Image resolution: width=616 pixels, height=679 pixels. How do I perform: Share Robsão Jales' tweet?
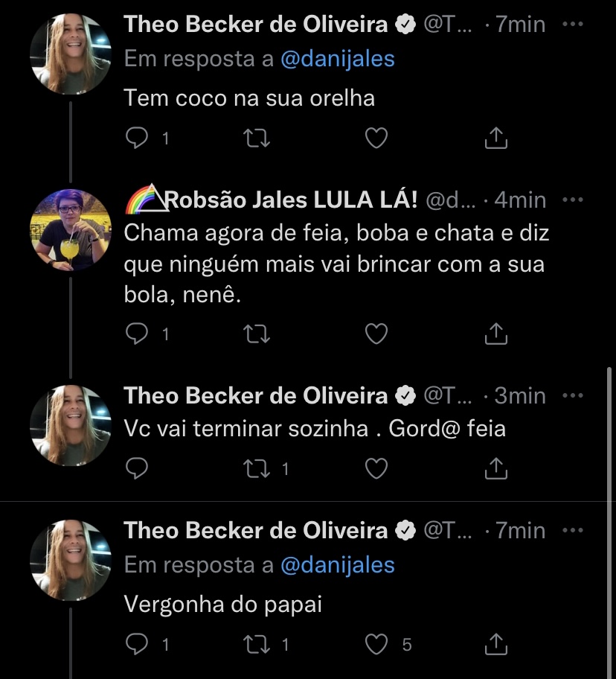495,334
